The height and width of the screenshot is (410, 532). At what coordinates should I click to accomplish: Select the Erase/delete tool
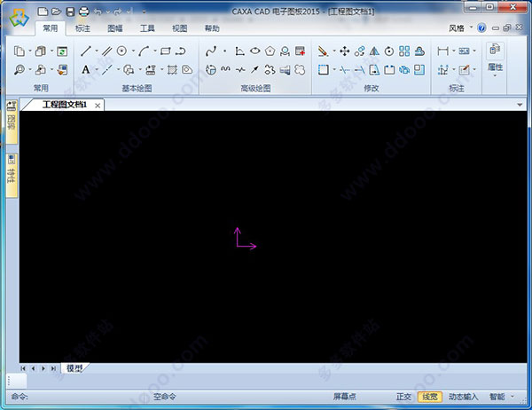coord(323,51)
